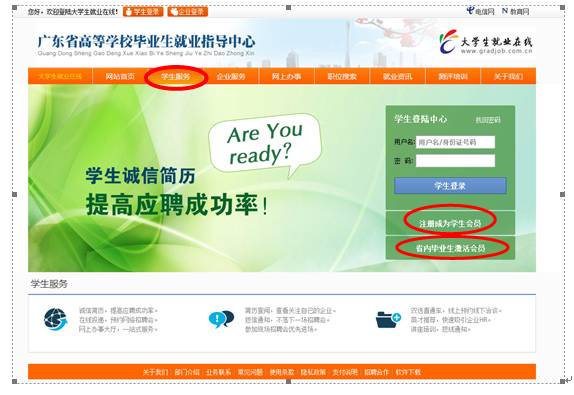Open the 网站首页 navigation tab

pyautogui.click(x=120, y=77)
